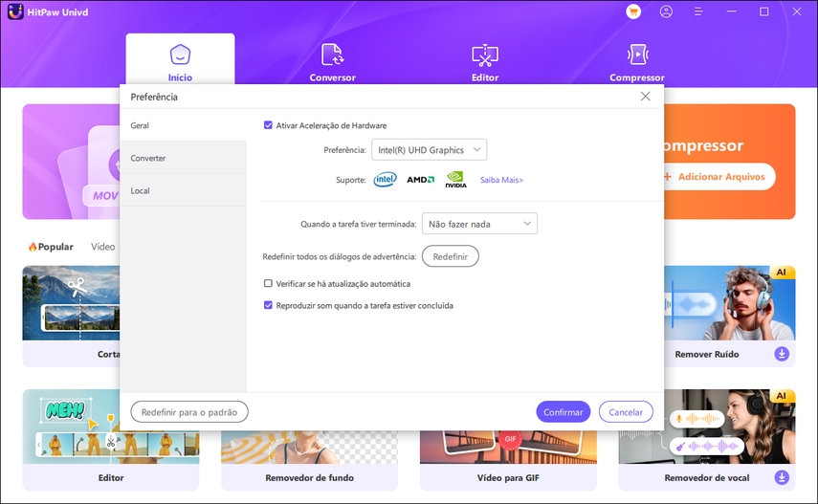Open the Editor tool icon in top navigation
818x504 pixels.
click(x=485, y=55)
